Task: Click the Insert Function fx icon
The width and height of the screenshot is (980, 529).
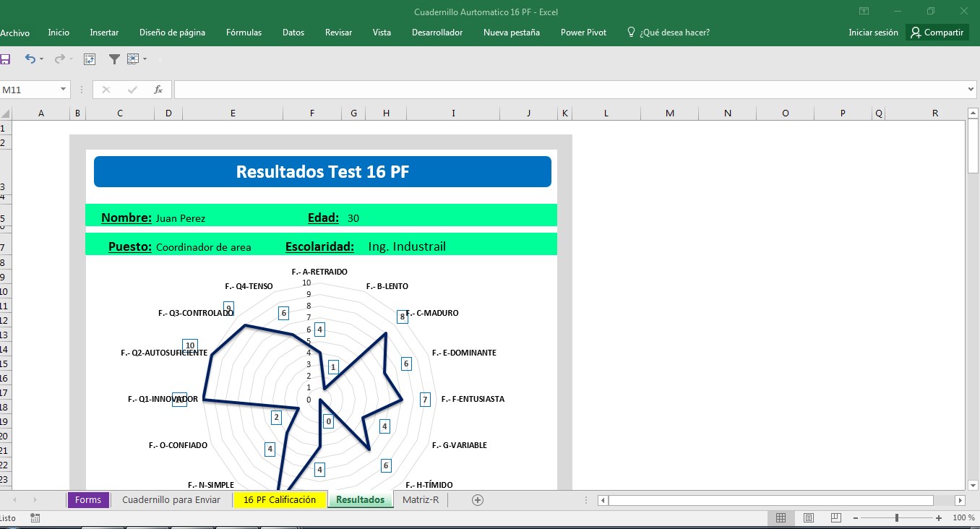Action: point(158,90)
